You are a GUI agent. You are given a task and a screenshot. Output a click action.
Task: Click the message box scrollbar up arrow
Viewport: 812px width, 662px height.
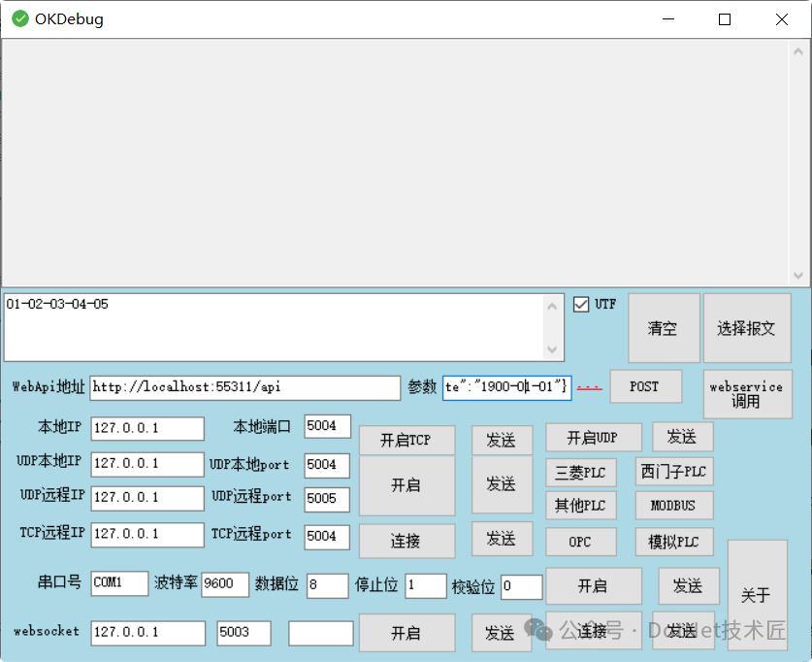click(552, 306)
